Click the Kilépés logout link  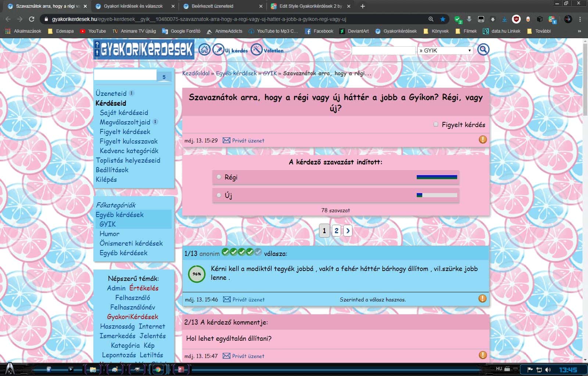106,180
